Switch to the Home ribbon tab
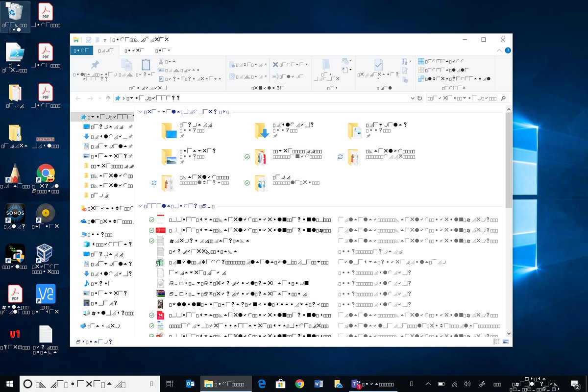This screenshot has height=392, width=588. click(x=106, y=50)
